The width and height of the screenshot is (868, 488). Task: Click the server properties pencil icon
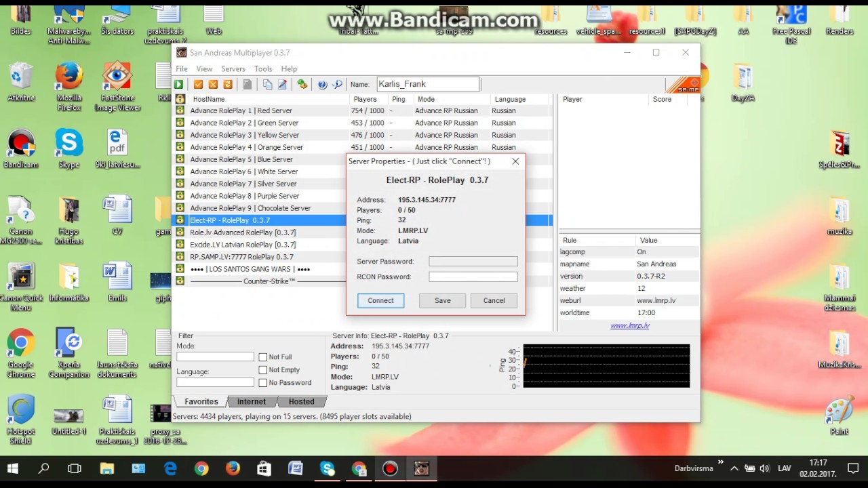coord(283,84)
